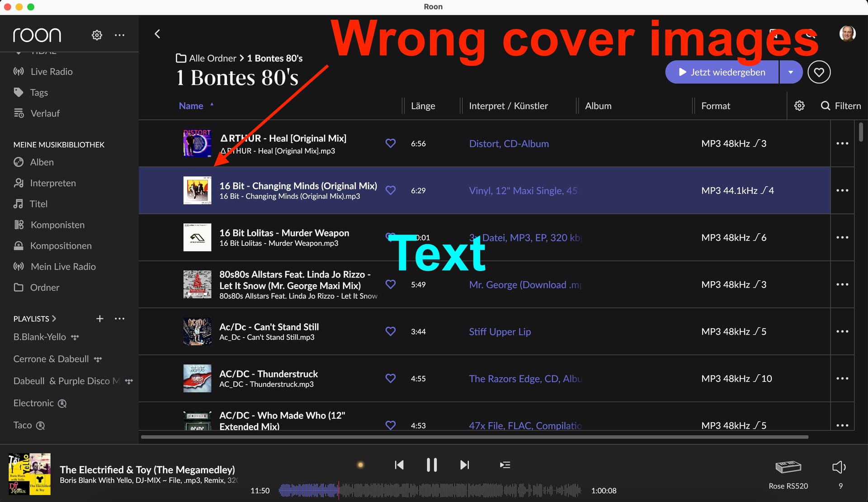Add a new playlist with plus icon
This screenshot has height=502, width=868.
tap(100, 319)
